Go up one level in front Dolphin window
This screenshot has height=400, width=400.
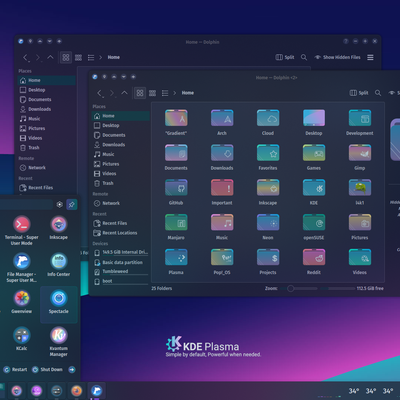coord(124,93)
